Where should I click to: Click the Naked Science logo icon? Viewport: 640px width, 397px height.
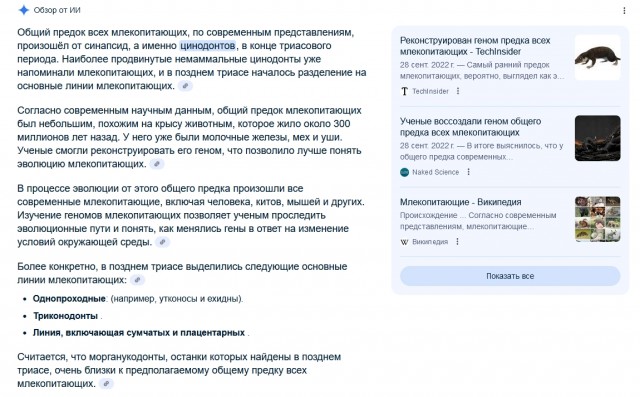[x=404, y=172]
